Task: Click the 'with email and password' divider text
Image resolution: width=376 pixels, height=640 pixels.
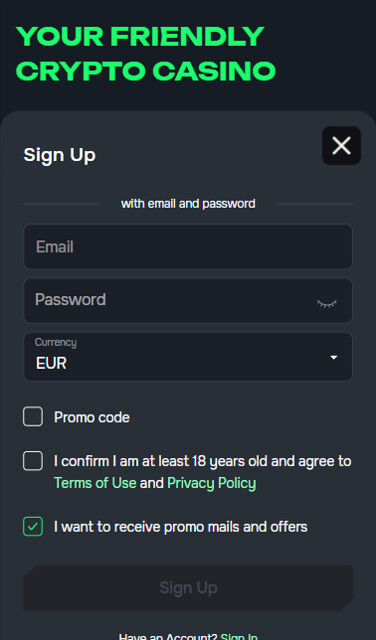Action: [x=188, y=203]
